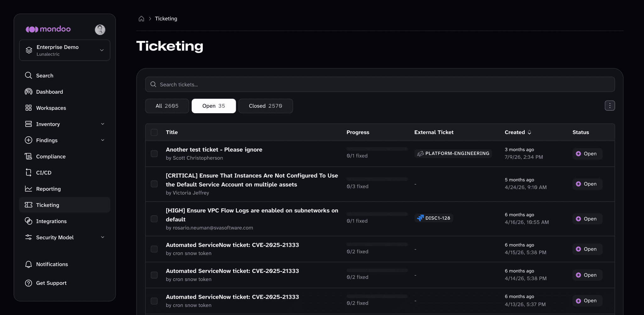The image size is (644, 315).
Task: Open Dashboard from the sidebar
Action: (65, 91)
